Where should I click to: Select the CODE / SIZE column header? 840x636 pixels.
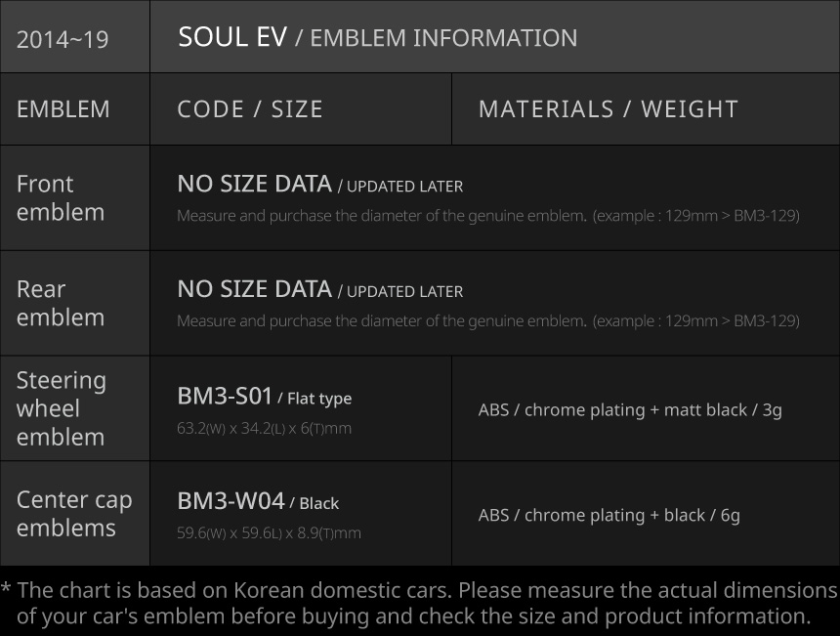(250, 109)
